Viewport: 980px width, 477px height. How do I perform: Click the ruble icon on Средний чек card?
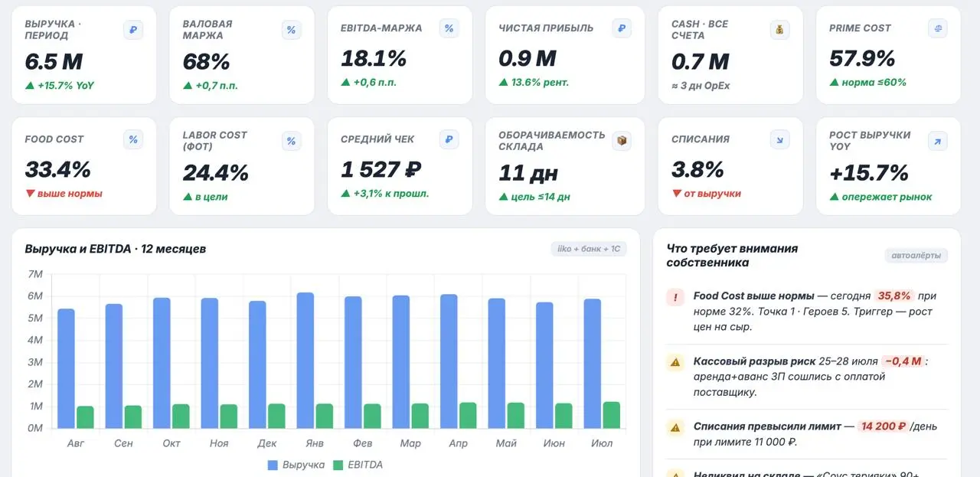point(449,139)
